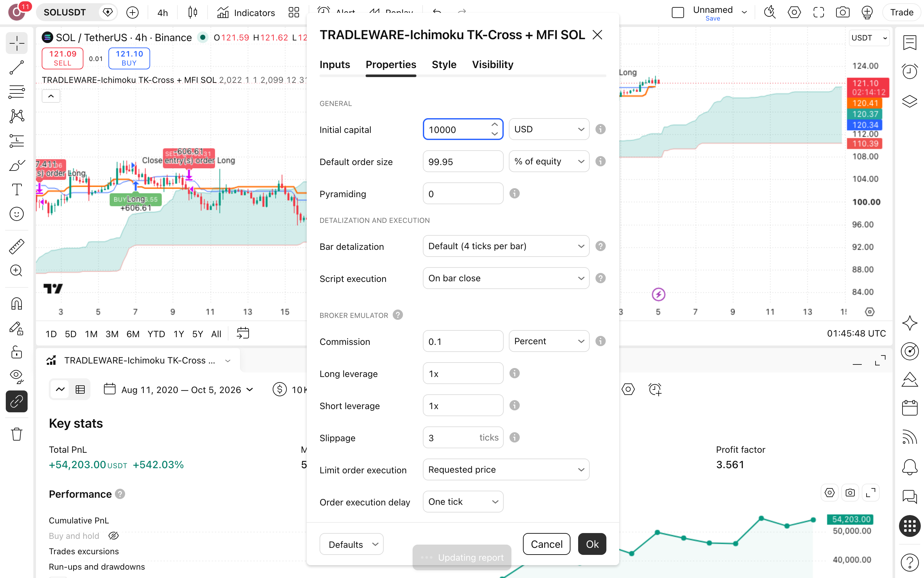Click the Trade button
Image resolution: width=924 pixels, height=578 pixels.
tap(901, 13)
